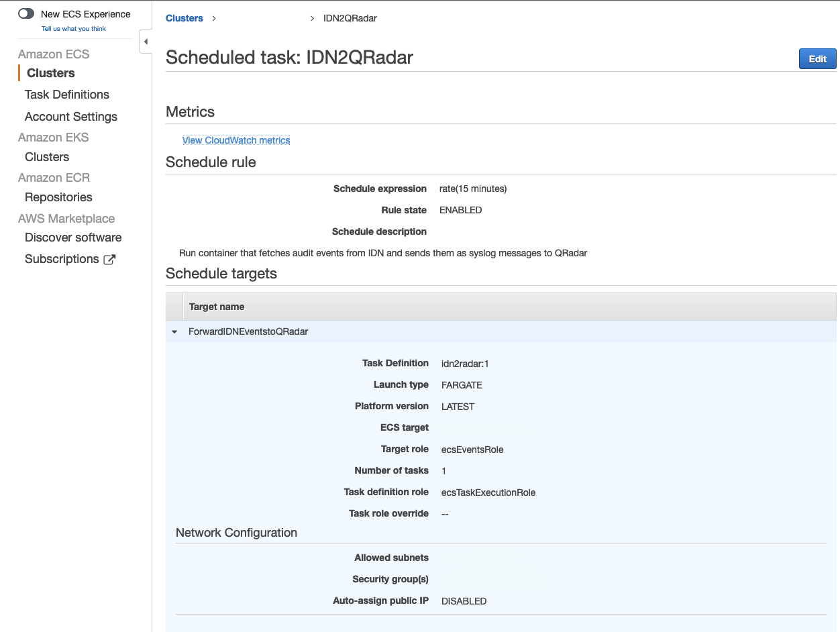Click the Target name column header
This screenshot has height=632, width=840.
(x=217, y=307)
